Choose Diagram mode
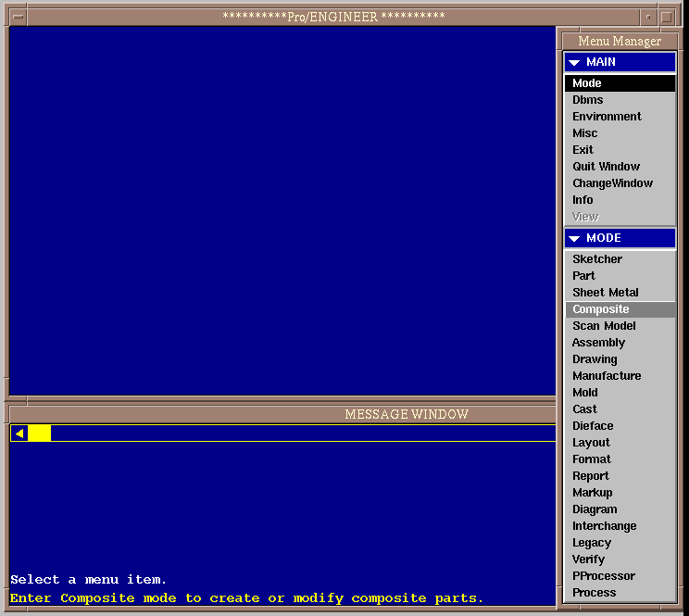The image size is (689, 616). point(620,509)
